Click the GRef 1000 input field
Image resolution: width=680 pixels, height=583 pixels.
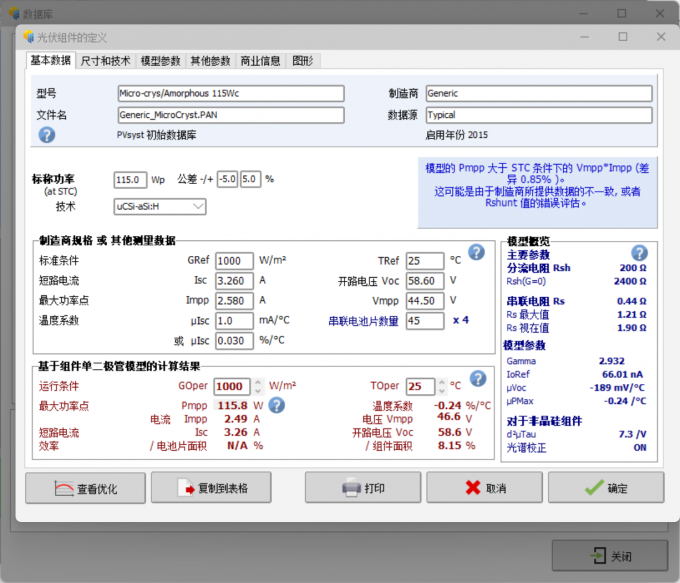click(x=234, y=261)
